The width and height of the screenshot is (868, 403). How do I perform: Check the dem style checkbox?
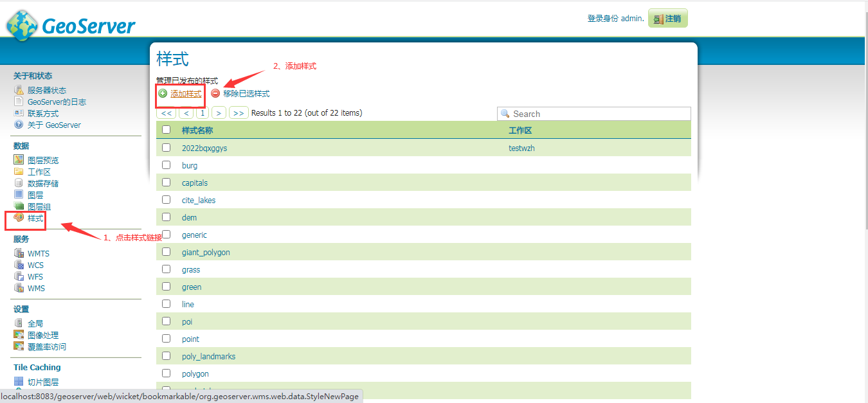(x=167, y=217)
